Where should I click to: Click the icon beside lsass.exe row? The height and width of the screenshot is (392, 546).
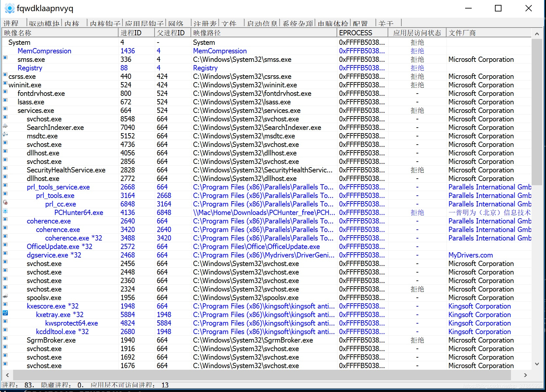tap(5, 100)
